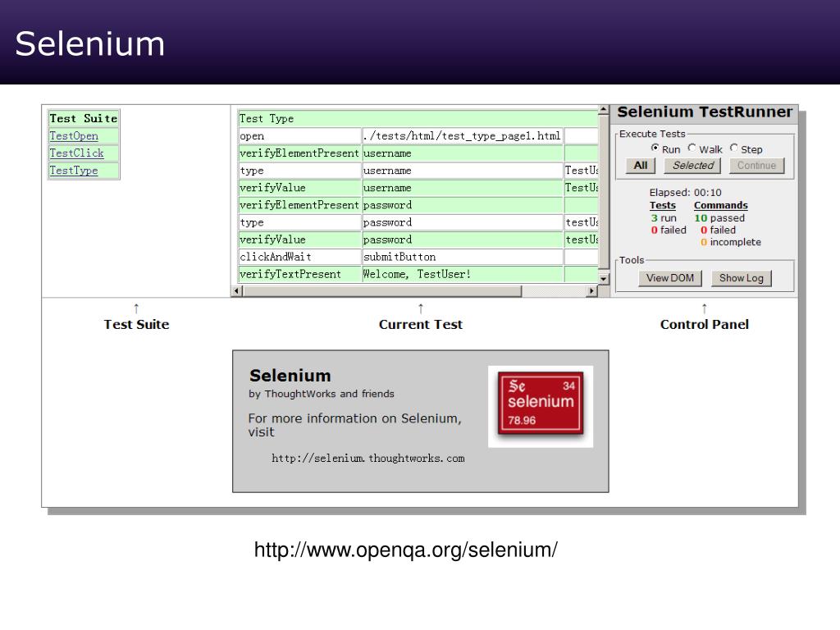Click the vertical scrollbar thumb of the test table
This screenshot has width=840, height=630.
click(604, 192)
